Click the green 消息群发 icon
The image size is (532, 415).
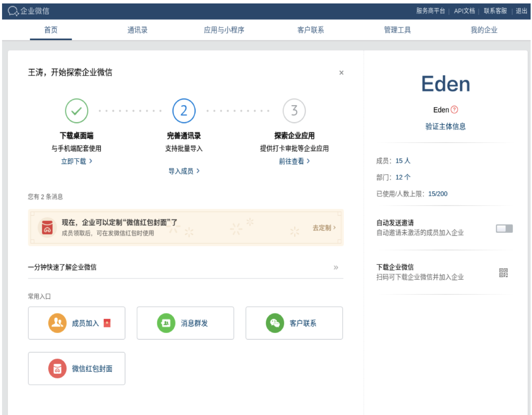click(166, 323)
